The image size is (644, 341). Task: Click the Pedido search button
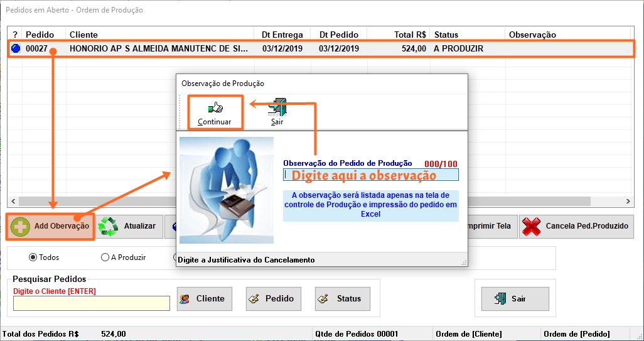(272, 298)
